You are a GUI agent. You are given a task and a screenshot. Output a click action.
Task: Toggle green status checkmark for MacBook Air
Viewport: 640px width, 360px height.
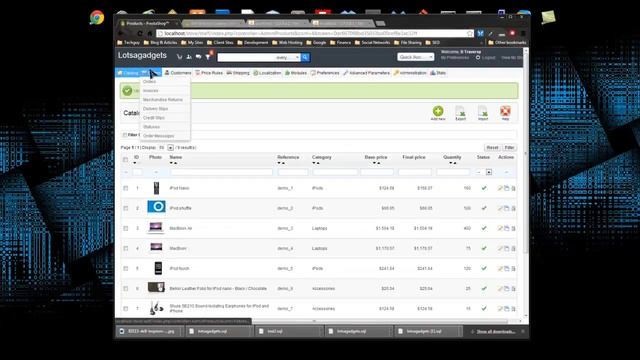pos(484,228)
